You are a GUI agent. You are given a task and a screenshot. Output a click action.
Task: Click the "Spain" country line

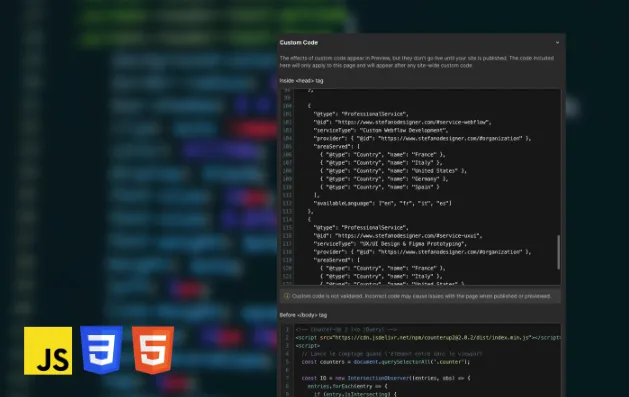pyautogui.click(x=379, y=187)
